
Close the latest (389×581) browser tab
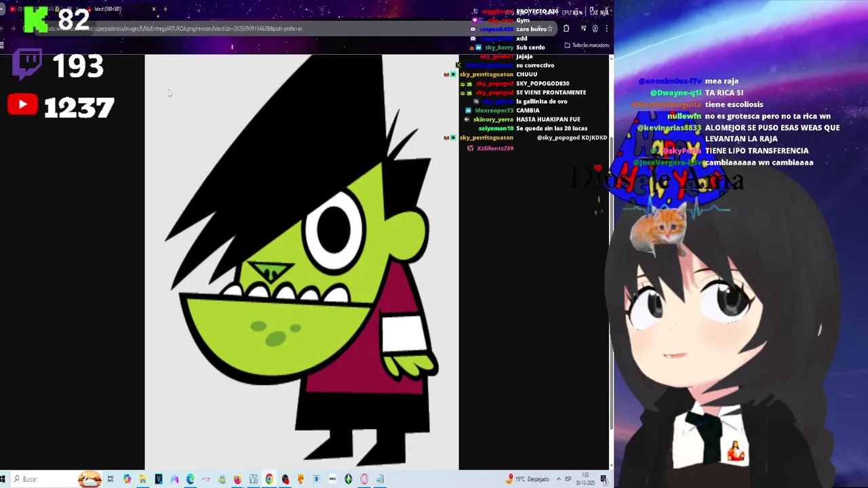pos(154,9)
